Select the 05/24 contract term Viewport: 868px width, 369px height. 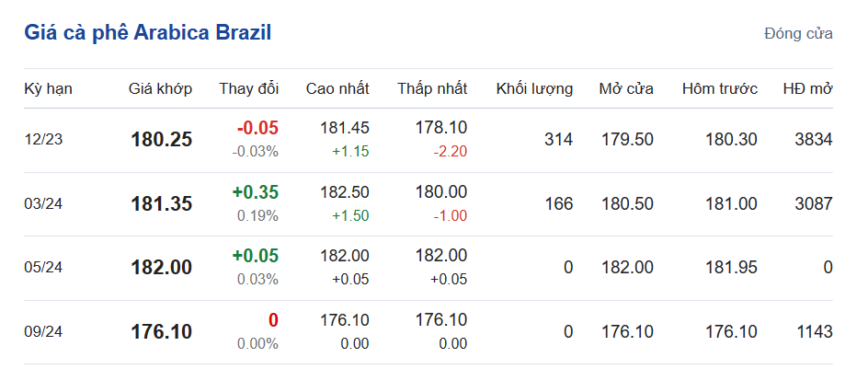(41, 268)
